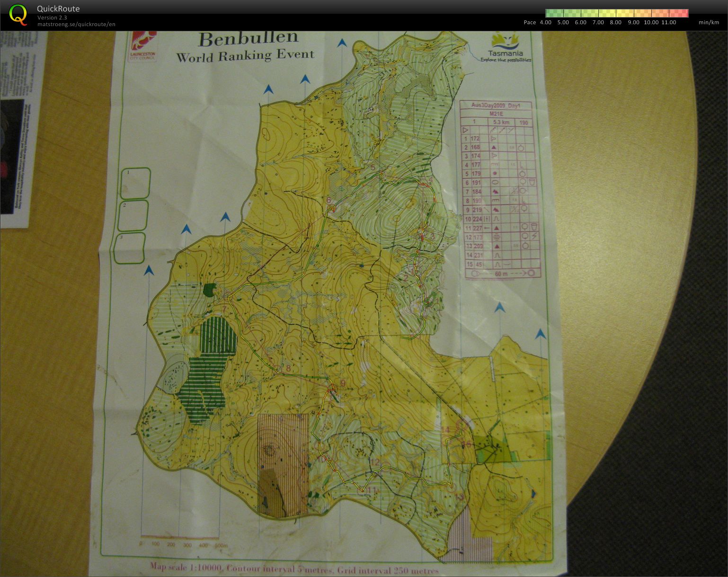Click the Tasmania logo on the map
This screenshot has height=577, width=728.
[506, 47]
